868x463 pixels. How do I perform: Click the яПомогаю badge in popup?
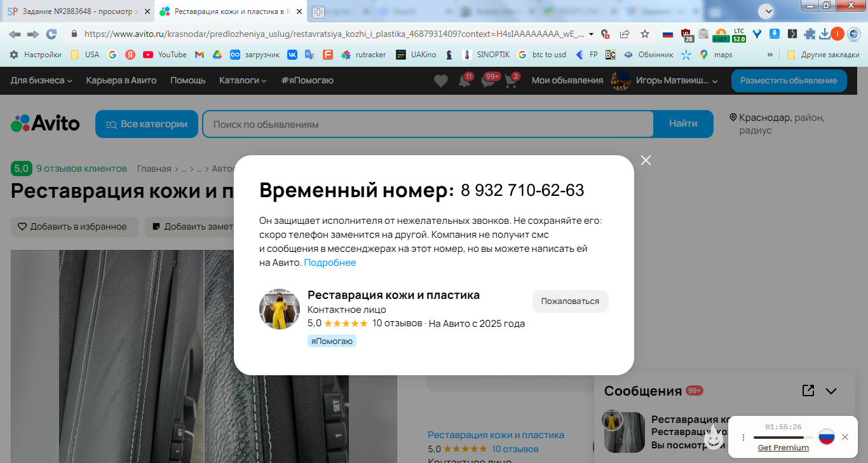tap(332, 342)
